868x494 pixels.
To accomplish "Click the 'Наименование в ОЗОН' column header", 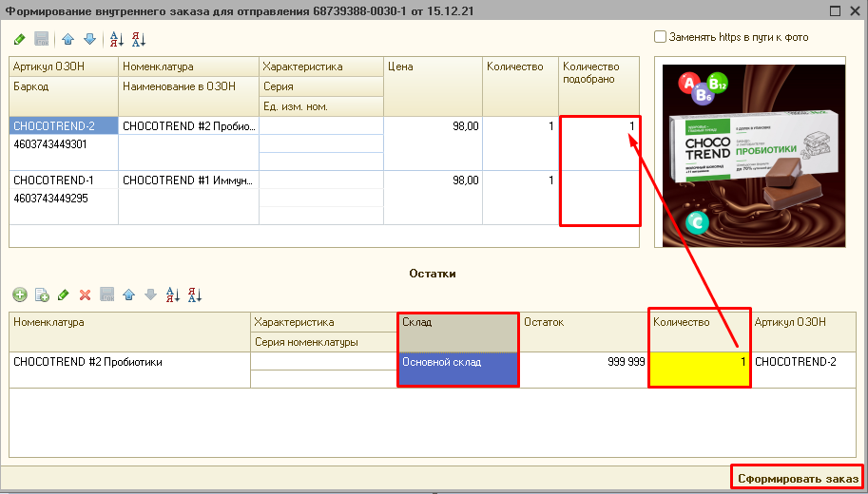I will click(189, 96).
